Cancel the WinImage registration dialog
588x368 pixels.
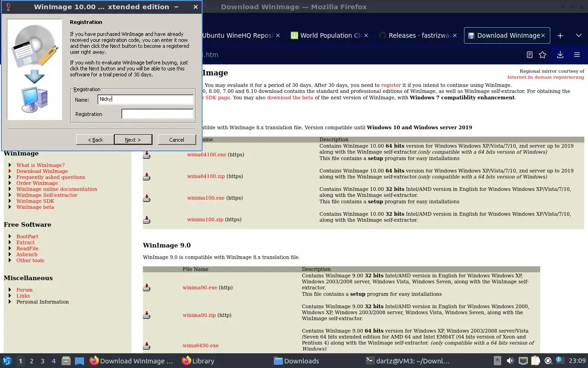coord(177,140)
